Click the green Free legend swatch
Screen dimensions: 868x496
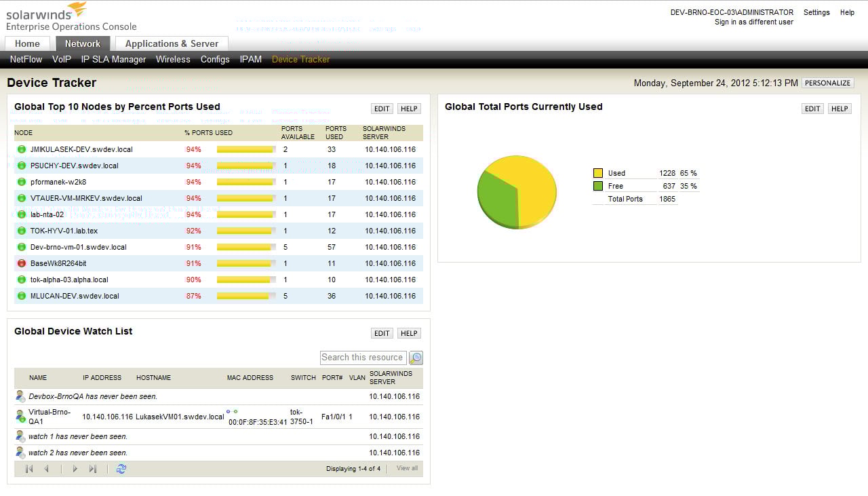click(x=598, y=186)
